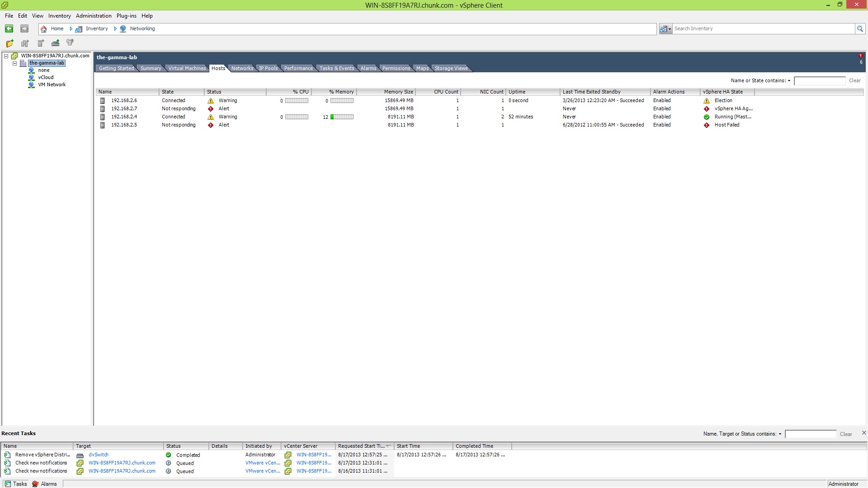Click the dvSwitch target link
This screenshot has width=868, height=488.
click(99, 455)
